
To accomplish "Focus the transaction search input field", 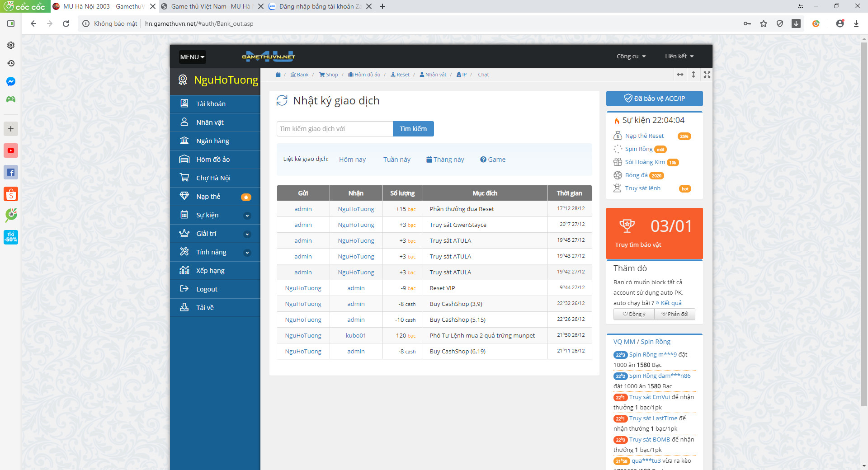I will point(335,129).
